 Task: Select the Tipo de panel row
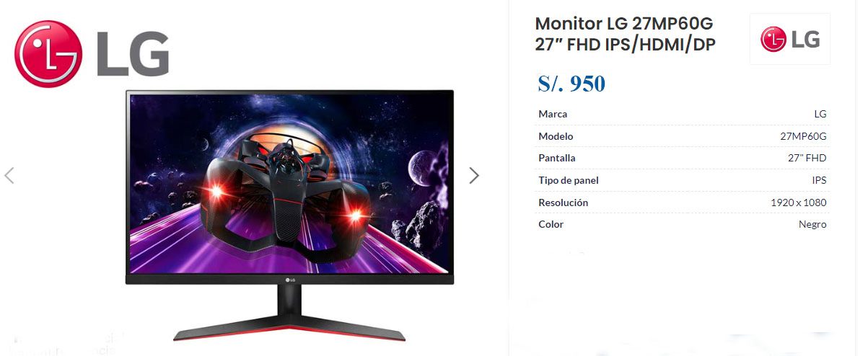tap(683, 180)
